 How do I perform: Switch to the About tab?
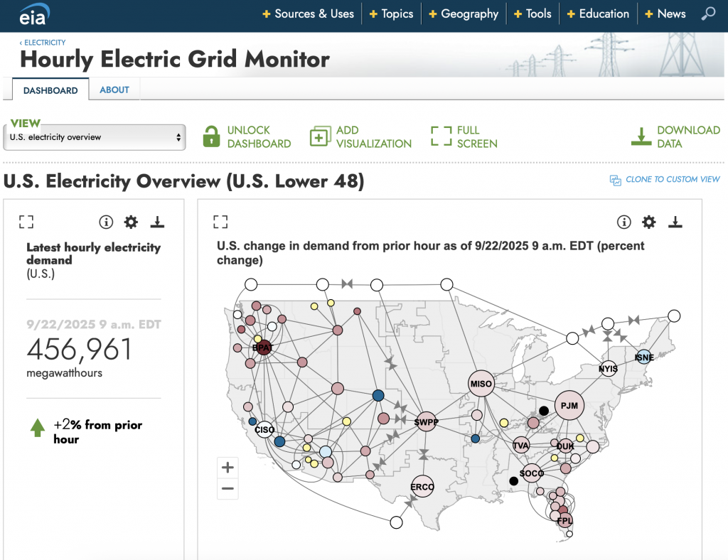[x=114, y=90]
